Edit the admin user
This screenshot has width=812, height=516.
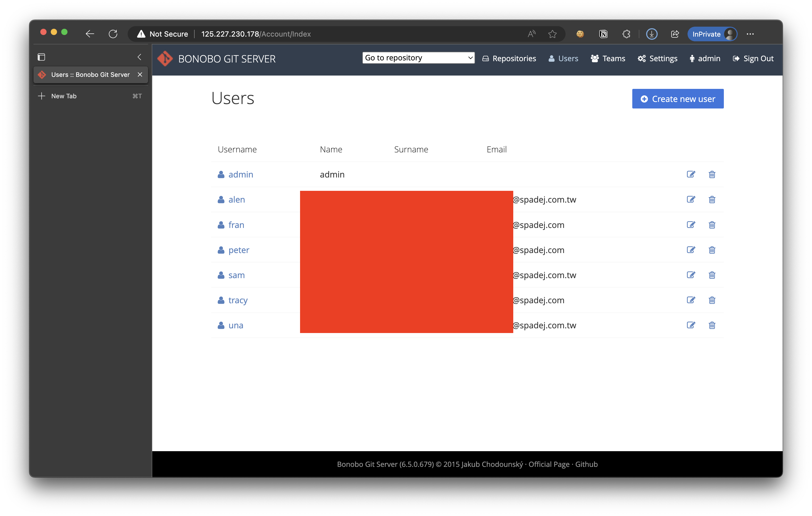coord(691,174)
